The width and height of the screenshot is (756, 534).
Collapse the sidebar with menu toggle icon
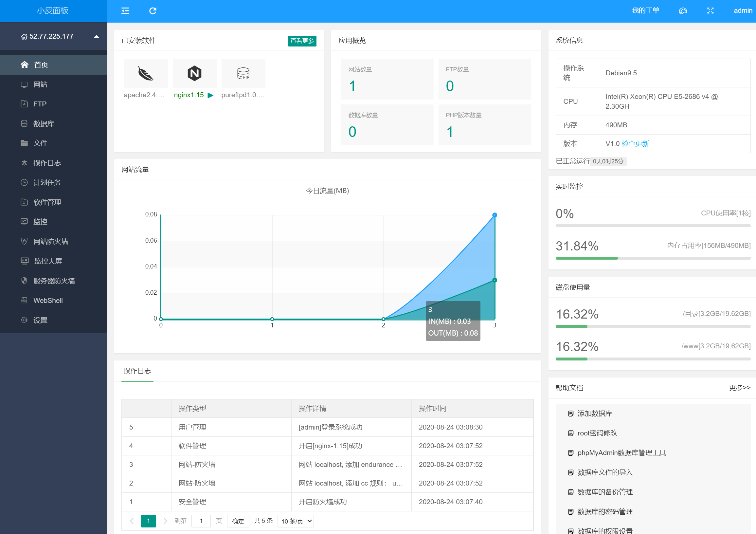click(x=125, y=11)
